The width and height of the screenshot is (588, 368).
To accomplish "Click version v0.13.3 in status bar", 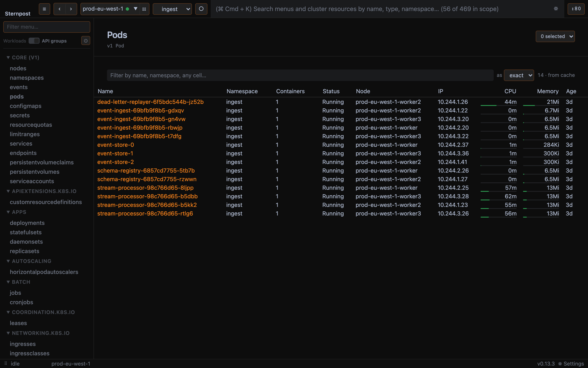I will (546, 364).
